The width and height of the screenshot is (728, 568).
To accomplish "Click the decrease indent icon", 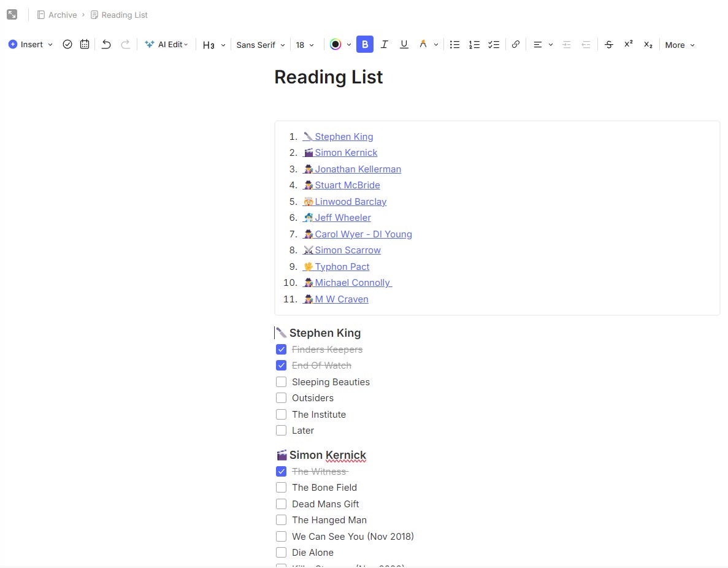I will 586,45.
